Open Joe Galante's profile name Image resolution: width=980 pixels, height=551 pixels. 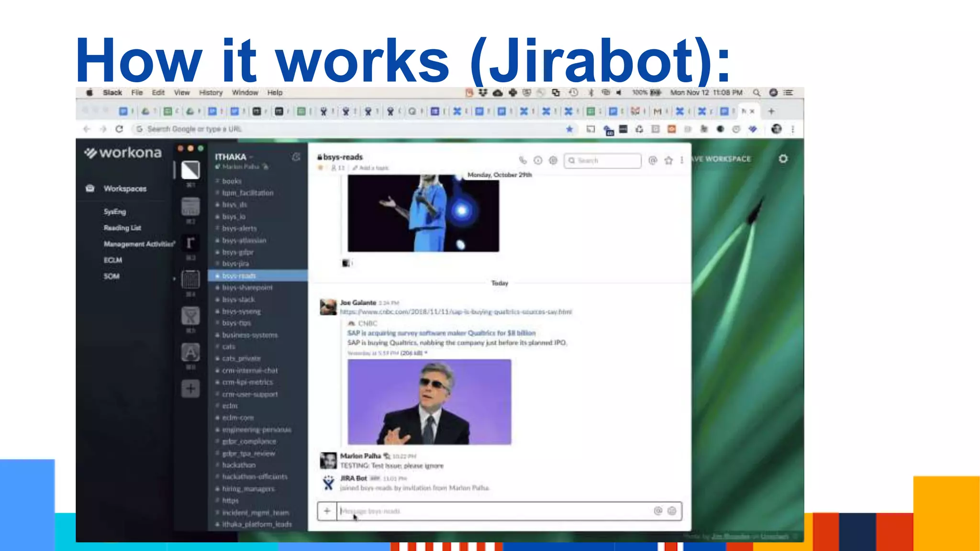click(358, 303)
